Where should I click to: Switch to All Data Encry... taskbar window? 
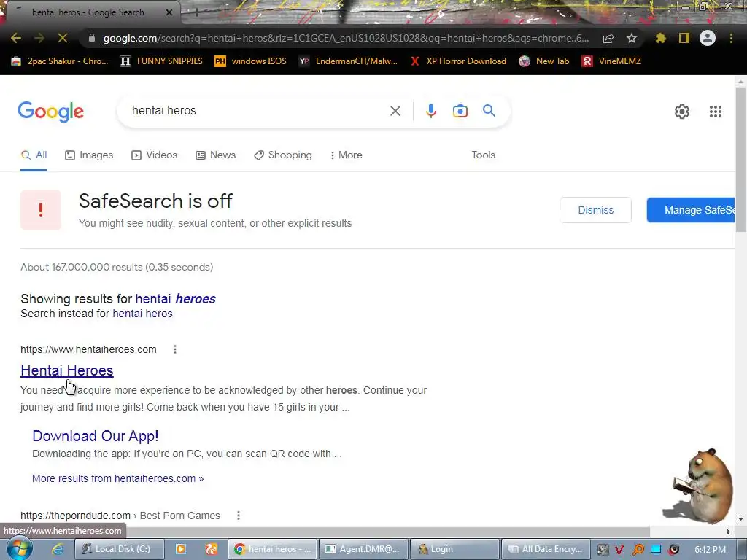tap(546, 549)
